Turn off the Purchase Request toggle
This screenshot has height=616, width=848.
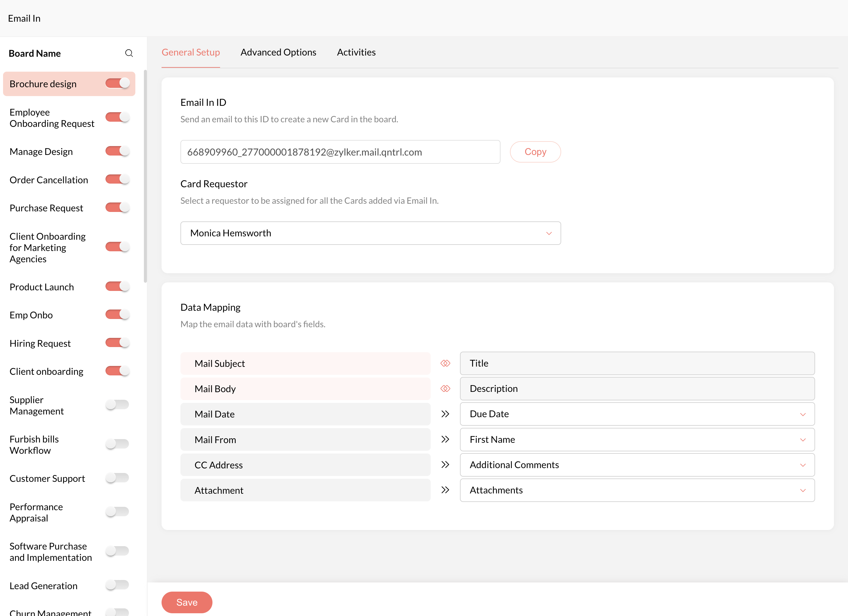coord(117,208)
